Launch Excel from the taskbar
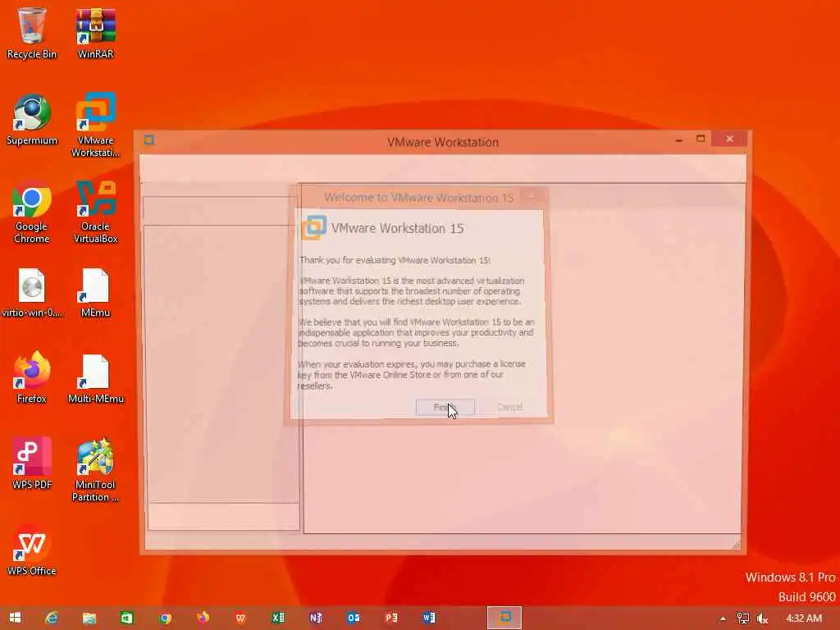840x630 pixels. point(278,618)
